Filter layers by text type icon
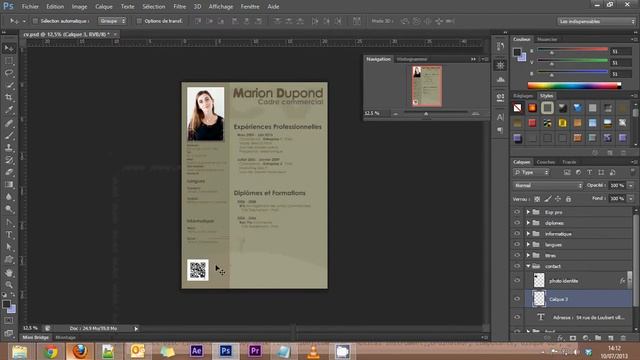Screen dimensions: 640x360 (590, 173)
